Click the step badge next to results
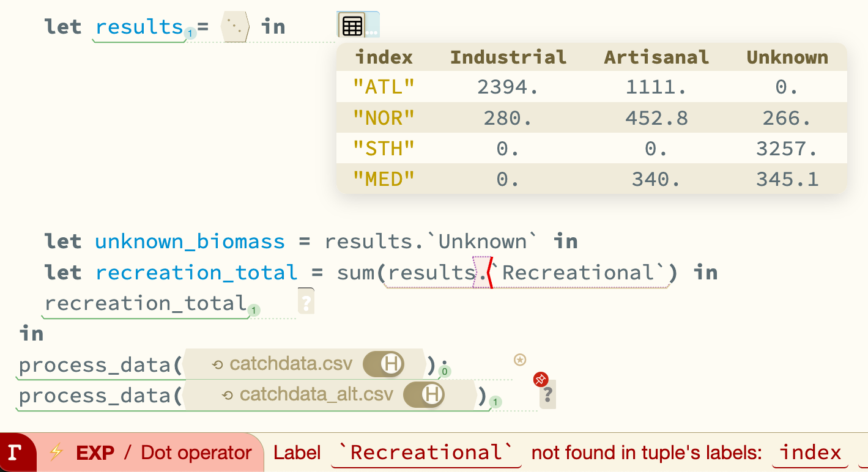The height and width of the screenshot is (472, 868). click(190, 34)
